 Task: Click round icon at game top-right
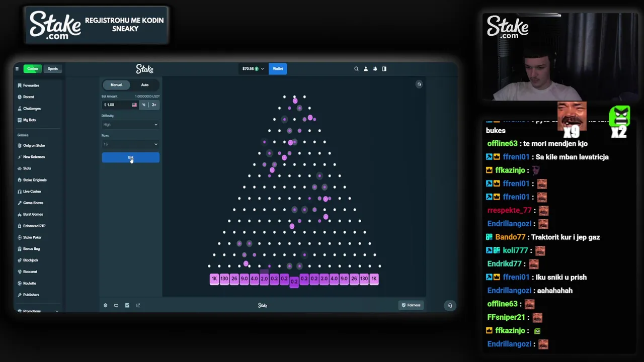(419, 84)
